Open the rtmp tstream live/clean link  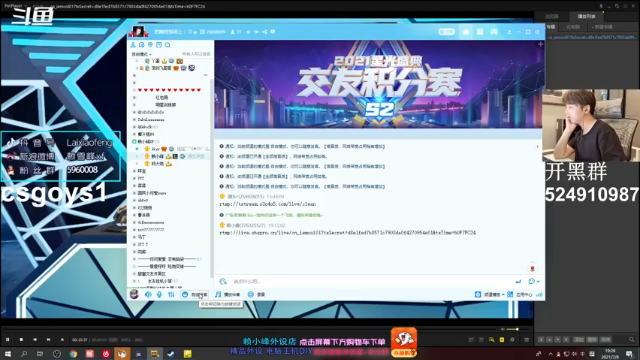267,204
